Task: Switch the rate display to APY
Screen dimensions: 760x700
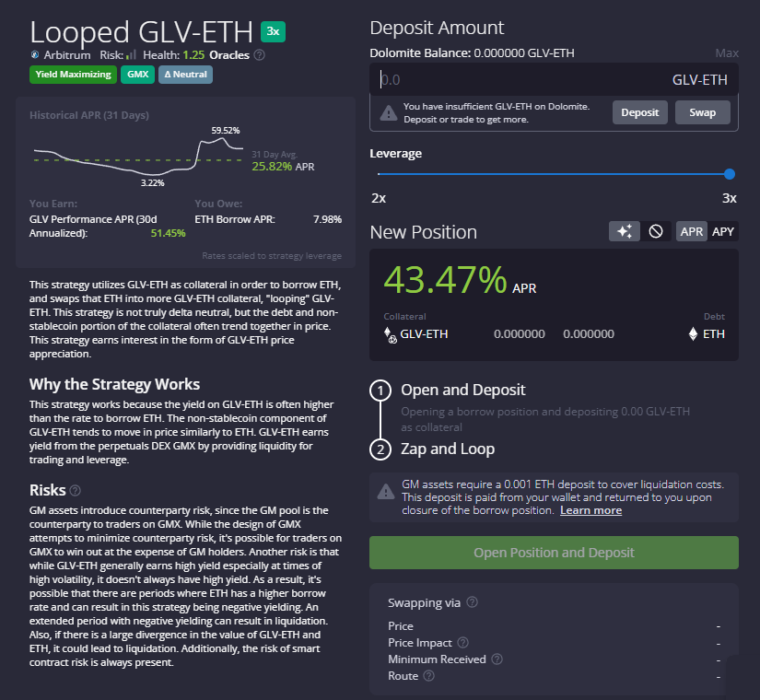Action: tap(722, 232)
